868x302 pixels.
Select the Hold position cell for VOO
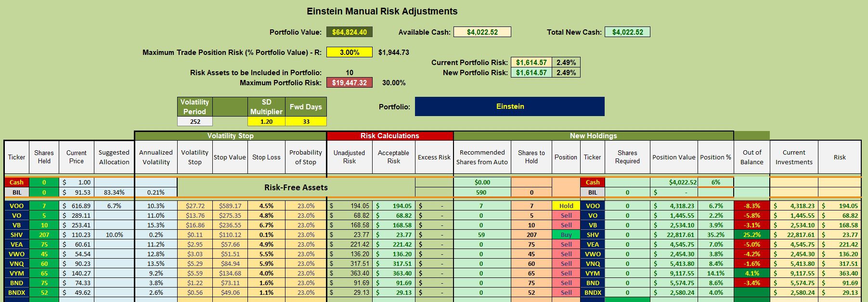[566, 206]
